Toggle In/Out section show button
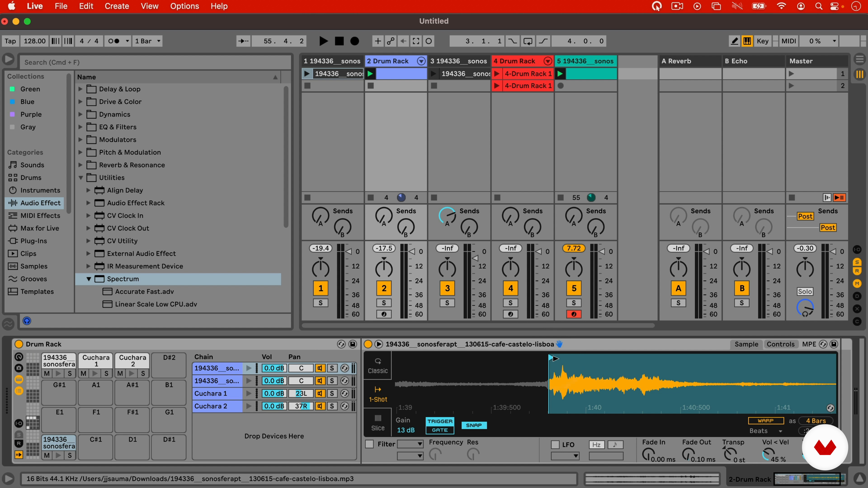 point(857,250)
